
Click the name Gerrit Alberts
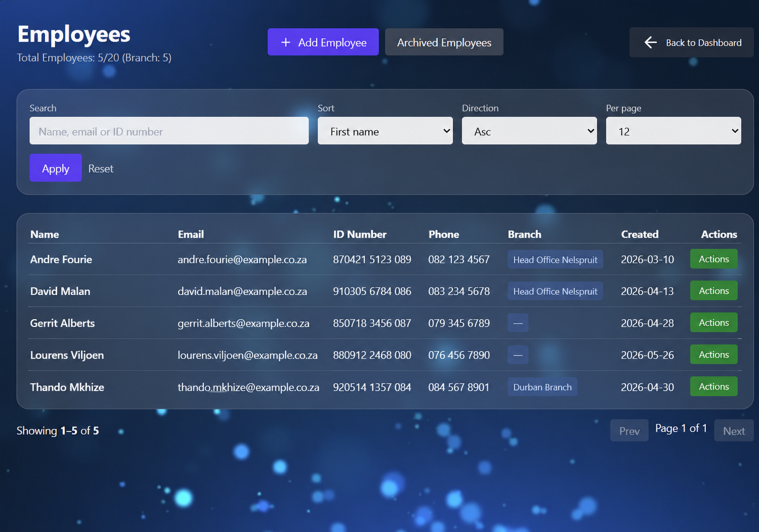point(62,323)
